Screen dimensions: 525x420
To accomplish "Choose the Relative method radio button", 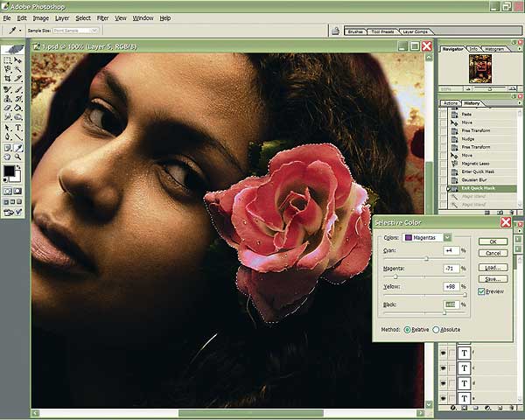I will click(x=408, y=330).
